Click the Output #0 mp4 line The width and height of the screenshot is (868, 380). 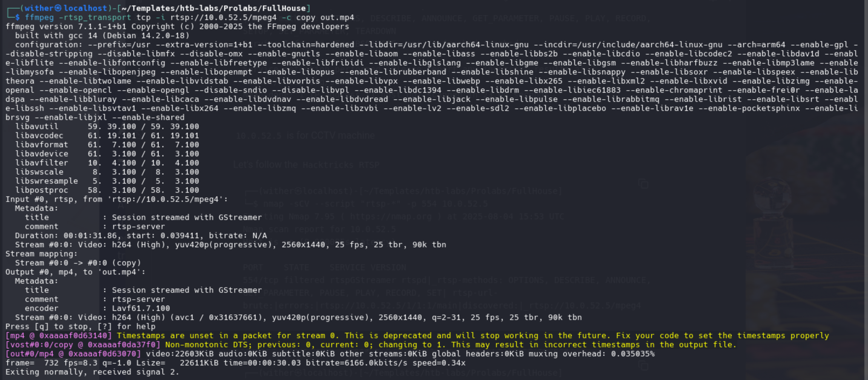point(75,272)
